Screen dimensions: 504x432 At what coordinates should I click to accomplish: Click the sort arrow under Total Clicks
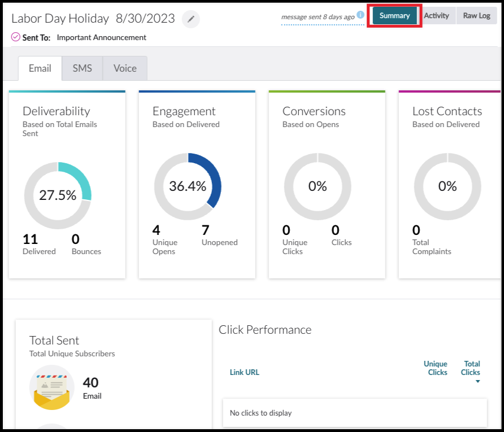(477, 381)
